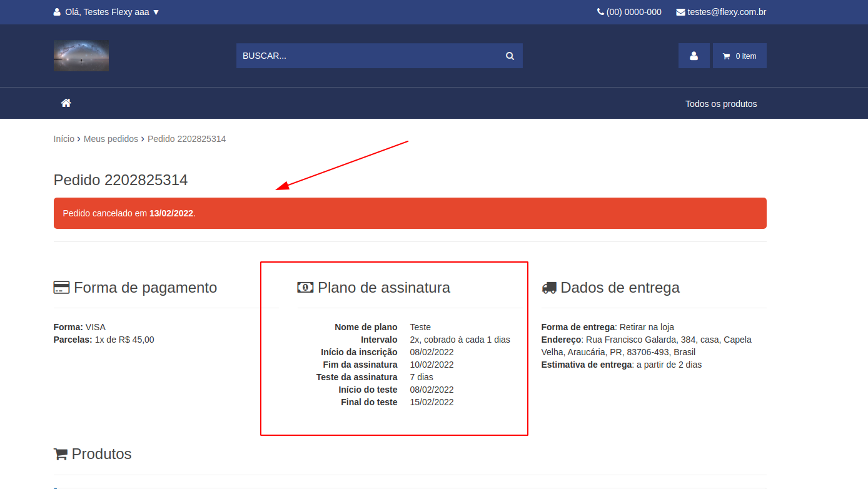Click the store logo thumbnail
Screen dimensions: 868x489
(x=81, y=56)
